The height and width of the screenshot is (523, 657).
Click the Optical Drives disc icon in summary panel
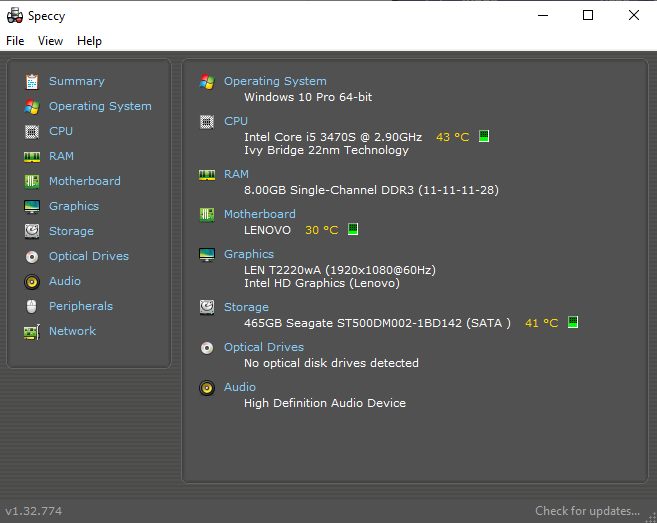tap(207, 348)
